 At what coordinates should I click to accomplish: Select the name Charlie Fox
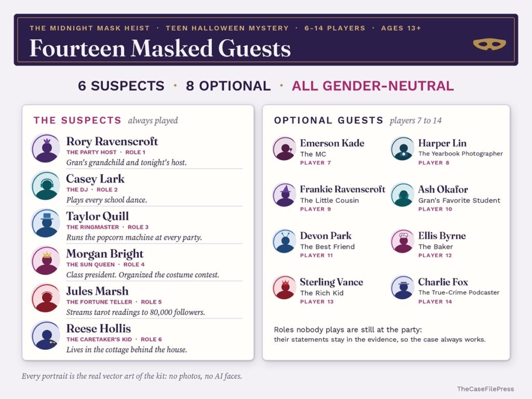[x=443, y=282]
